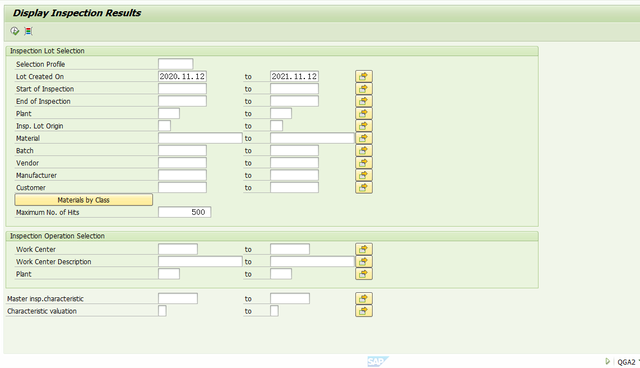This screenshot has height=368, width=640.
Task: Click the Insp. Lot Origin from field
Action: click(x=164, y=126)
